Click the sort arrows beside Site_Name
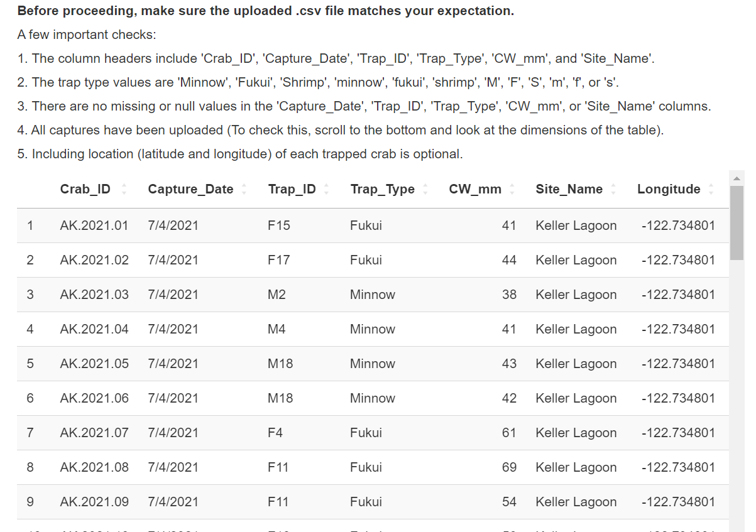Viewport: 756px width, 532px height. (613, 189)
